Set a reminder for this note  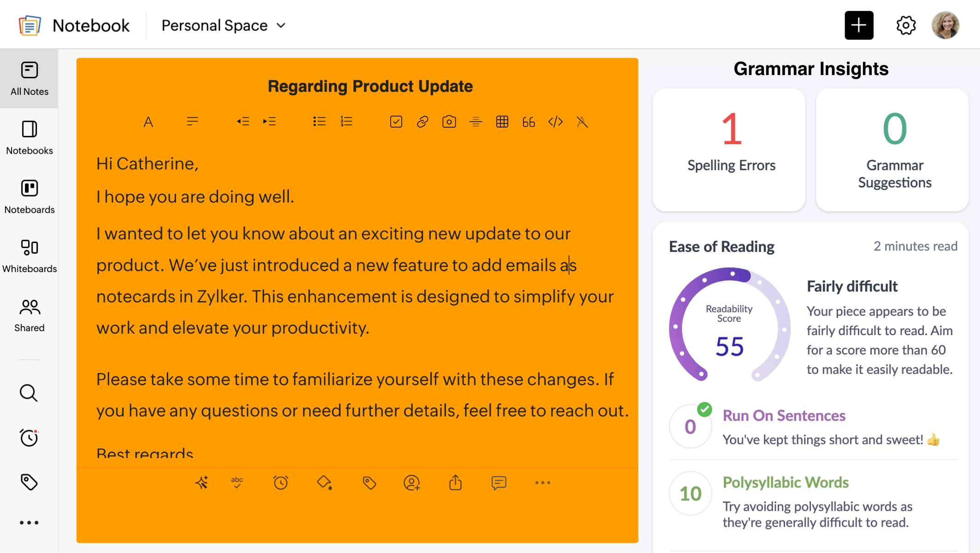281,483
